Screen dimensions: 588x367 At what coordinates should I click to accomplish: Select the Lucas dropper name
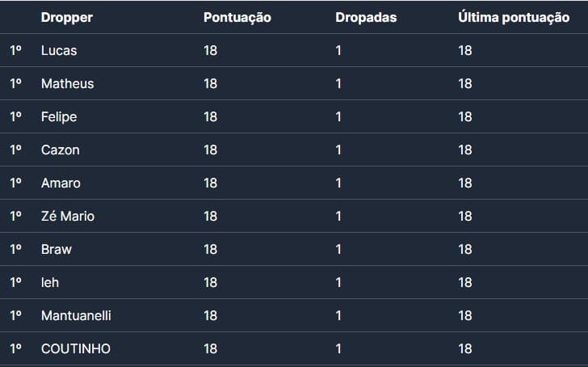click(59, 51)
